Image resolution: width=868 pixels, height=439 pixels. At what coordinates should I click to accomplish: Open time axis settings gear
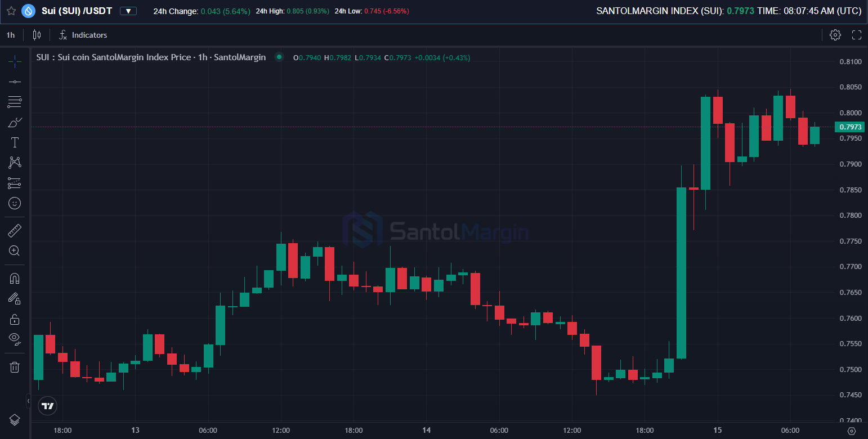pyautogui.click(x=851, y=431)
